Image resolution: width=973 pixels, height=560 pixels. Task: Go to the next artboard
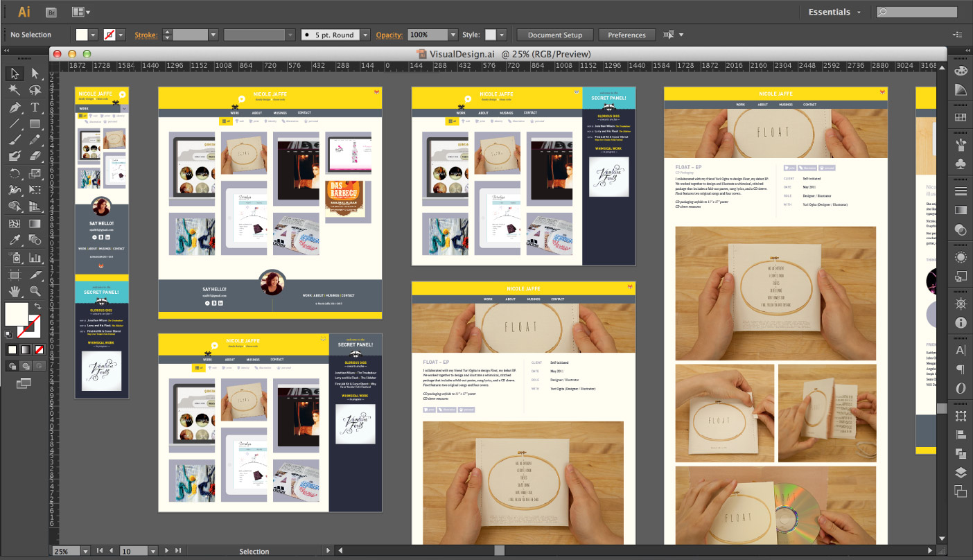tap(167, 551)
